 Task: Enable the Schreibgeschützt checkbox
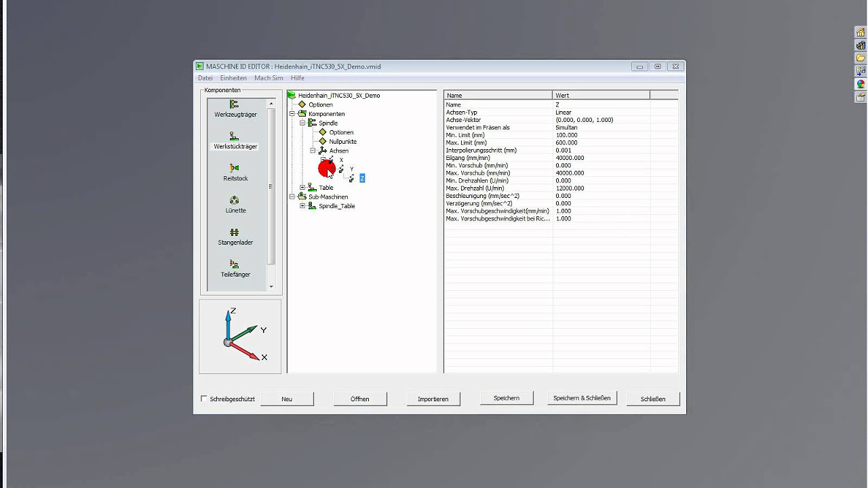(x=204, y=399)
